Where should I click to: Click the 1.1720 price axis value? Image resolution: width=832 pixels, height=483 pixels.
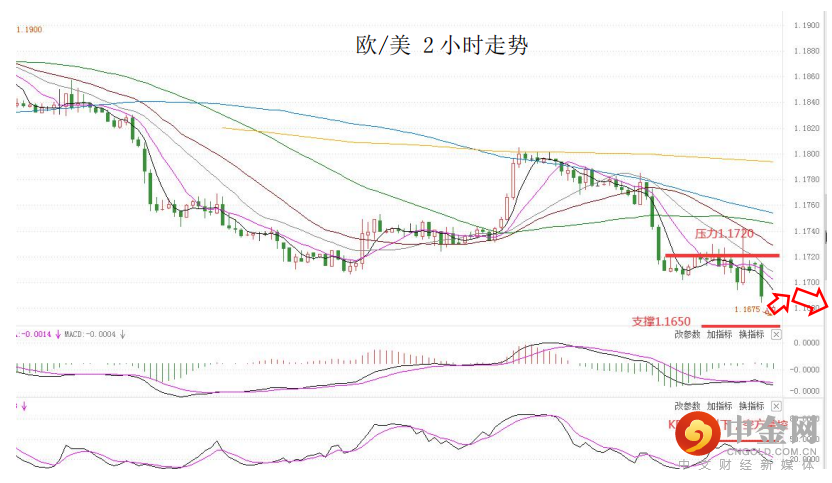(807, 257)
